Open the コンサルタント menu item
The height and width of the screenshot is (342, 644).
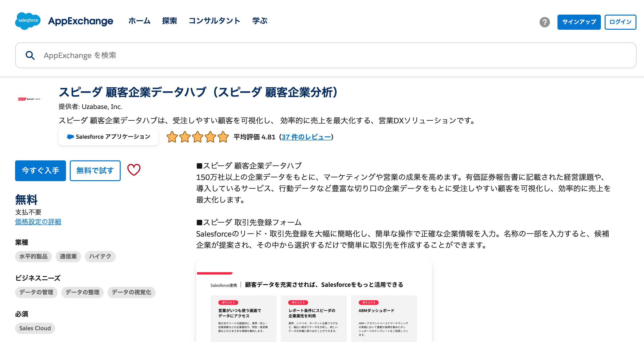click(x=214, y=21)
